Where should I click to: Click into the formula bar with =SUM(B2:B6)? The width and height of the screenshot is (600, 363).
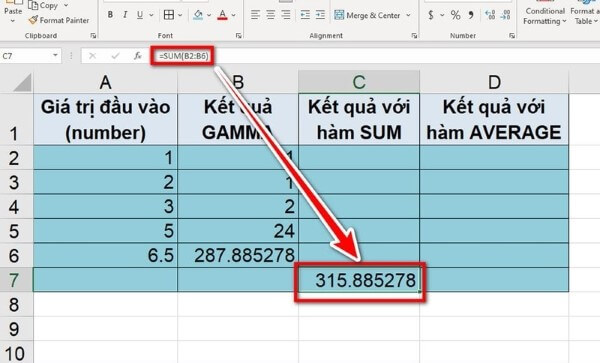click(375, 56)
